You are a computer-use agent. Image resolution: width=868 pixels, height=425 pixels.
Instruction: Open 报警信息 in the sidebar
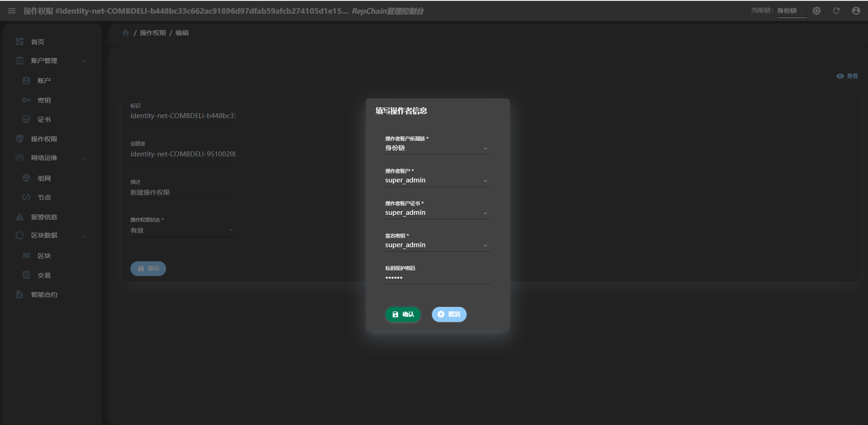pos(44,217)
